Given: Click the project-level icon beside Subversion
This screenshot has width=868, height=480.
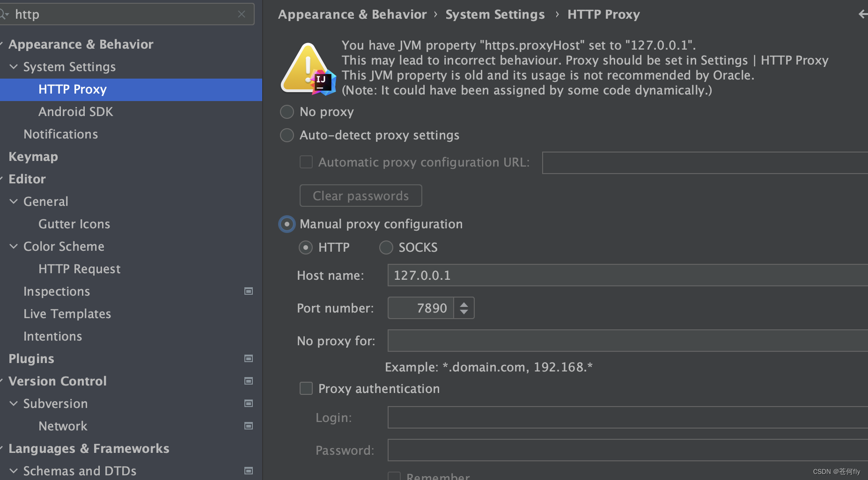Looking at the screenshot, I should (249, 403).
